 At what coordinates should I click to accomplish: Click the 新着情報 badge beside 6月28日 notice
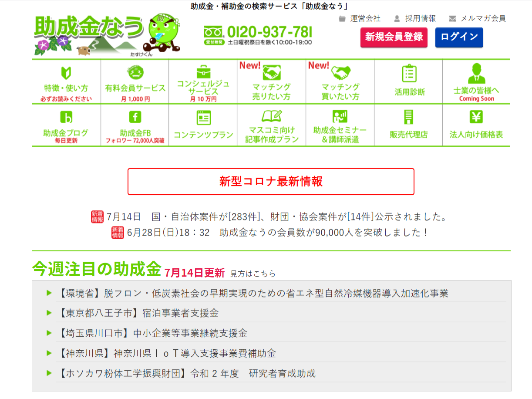(118, 233)
